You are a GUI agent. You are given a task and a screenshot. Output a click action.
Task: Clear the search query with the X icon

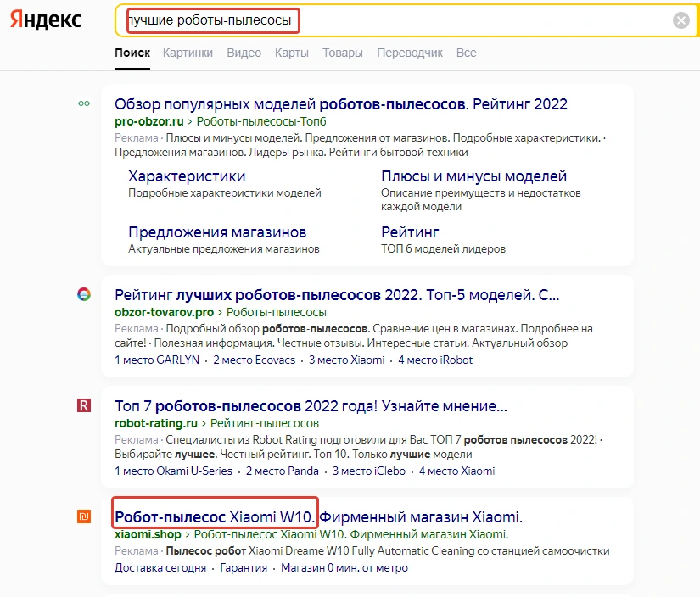click(x=680, y=20)
